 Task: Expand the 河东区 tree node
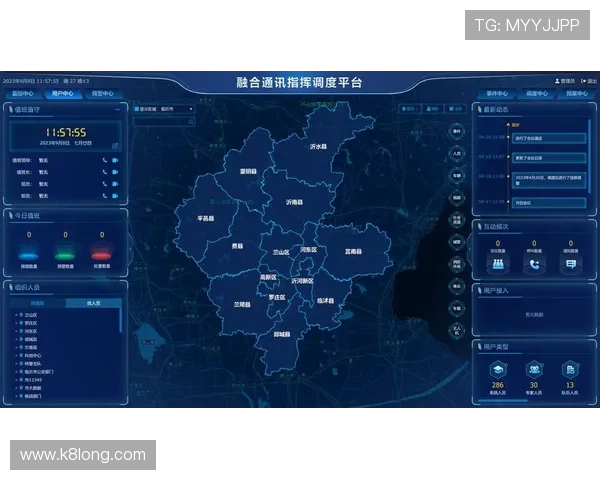[17, 331]
